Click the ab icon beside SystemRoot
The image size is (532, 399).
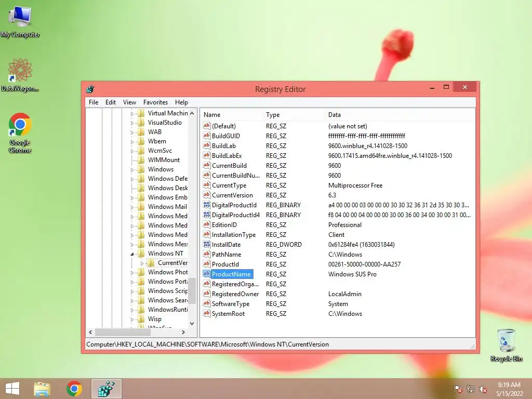coord(207,313)
